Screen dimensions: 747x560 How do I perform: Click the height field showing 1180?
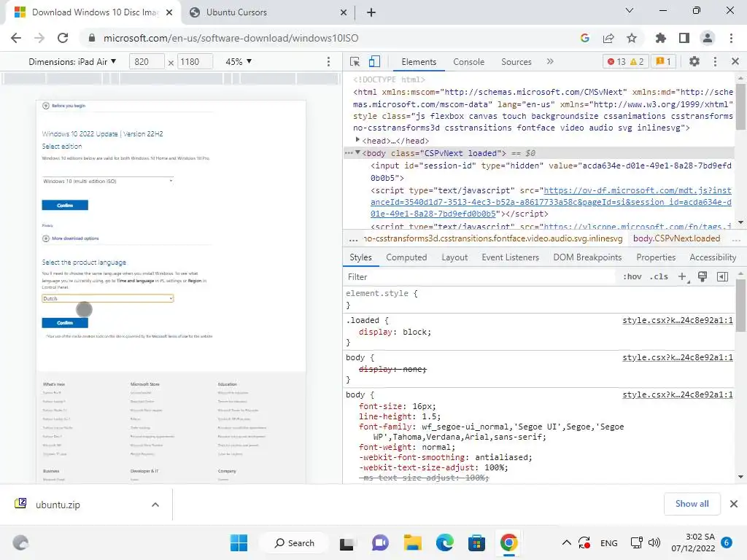coord(195,62)
